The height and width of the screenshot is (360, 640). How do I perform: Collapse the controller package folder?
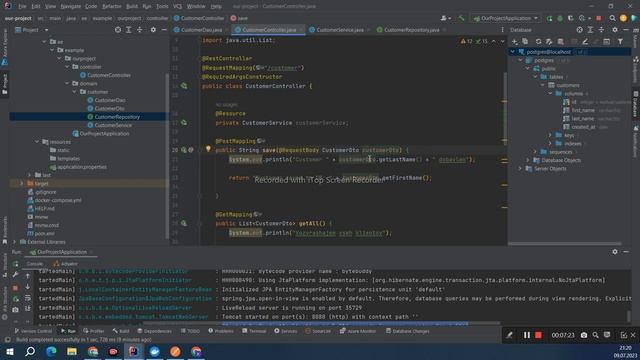pos(67,67)
